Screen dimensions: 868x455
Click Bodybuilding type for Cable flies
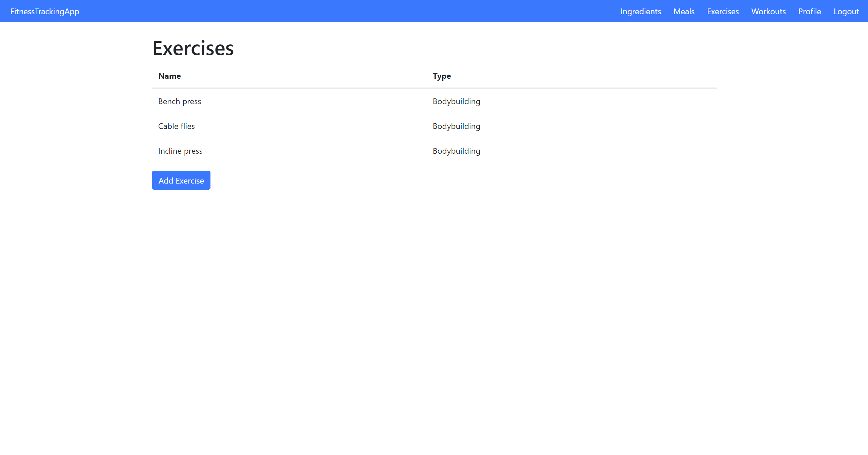coord(456,126)
